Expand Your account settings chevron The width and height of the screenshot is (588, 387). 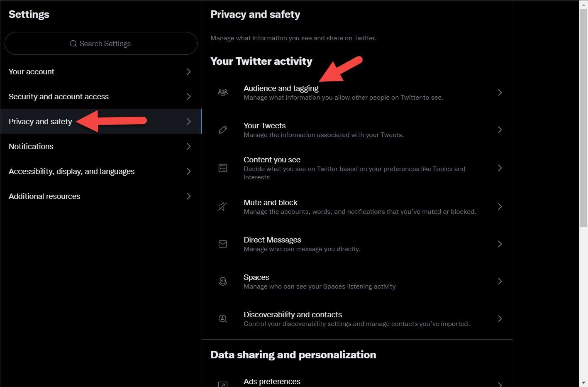pyautogui.click(x=188, y=72)
